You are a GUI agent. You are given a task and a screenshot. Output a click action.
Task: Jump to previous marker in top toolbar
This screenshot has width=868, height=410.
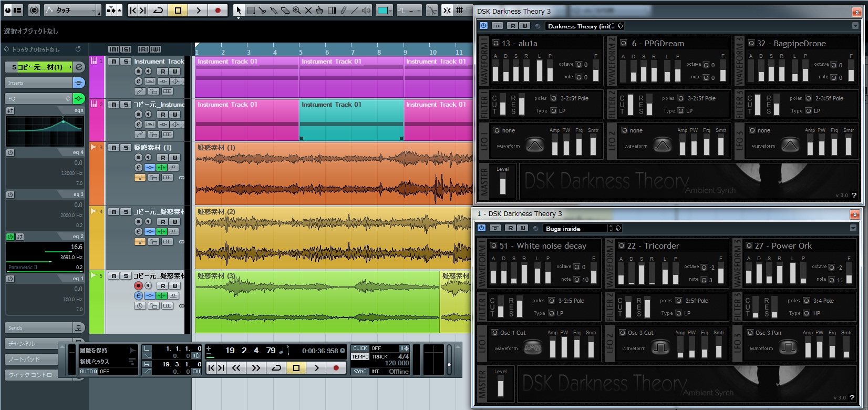pos(133,10)
